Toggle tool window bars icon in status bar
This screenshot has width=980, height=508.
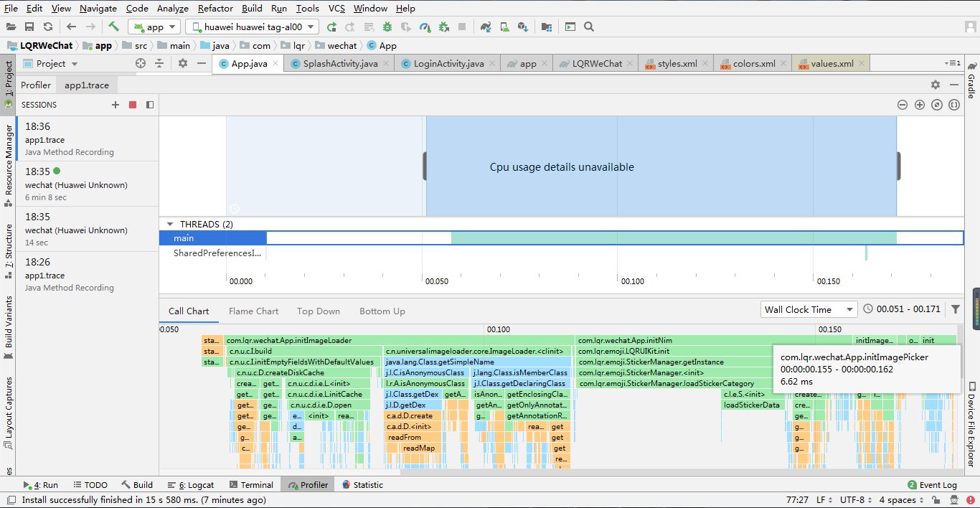[11, 499]
